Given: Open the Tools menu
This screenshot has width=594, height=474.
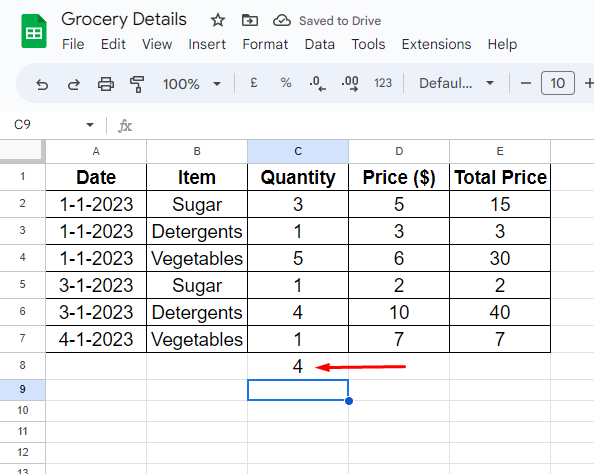Looking at the screenshot, I should click(x=368, y=44).
